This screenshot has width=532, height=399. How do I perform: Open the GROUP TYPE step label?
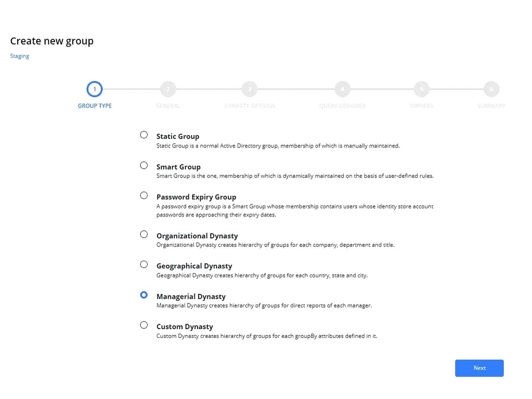[94, 106]
